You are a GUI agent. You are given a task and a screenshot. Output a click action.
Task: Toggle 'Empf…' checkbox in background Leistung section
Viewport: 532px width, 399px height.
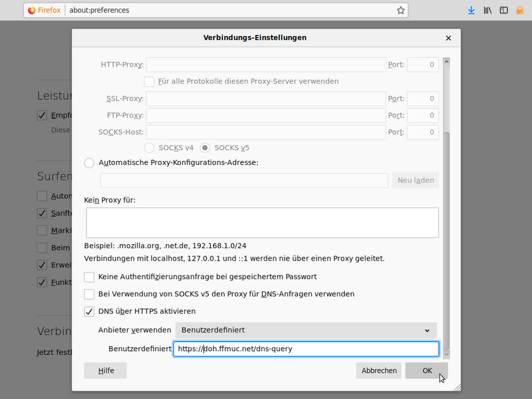pos(42,115)
